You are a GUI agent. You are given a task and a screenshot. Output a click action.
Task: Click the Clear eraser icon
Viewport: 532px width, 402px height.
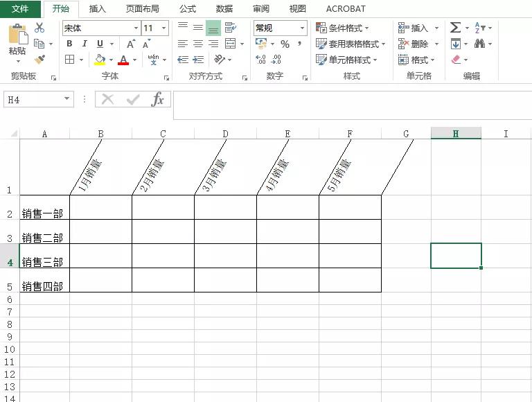click(456, 60)
